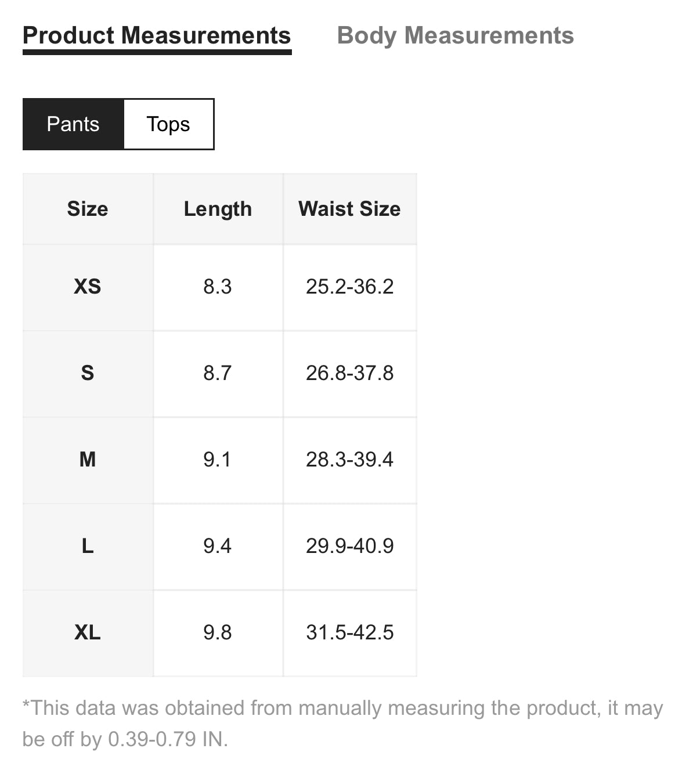The image size is (700, 763).
Task: Click waist size 31.5-42.5 cell
Action: click(349, 632)
